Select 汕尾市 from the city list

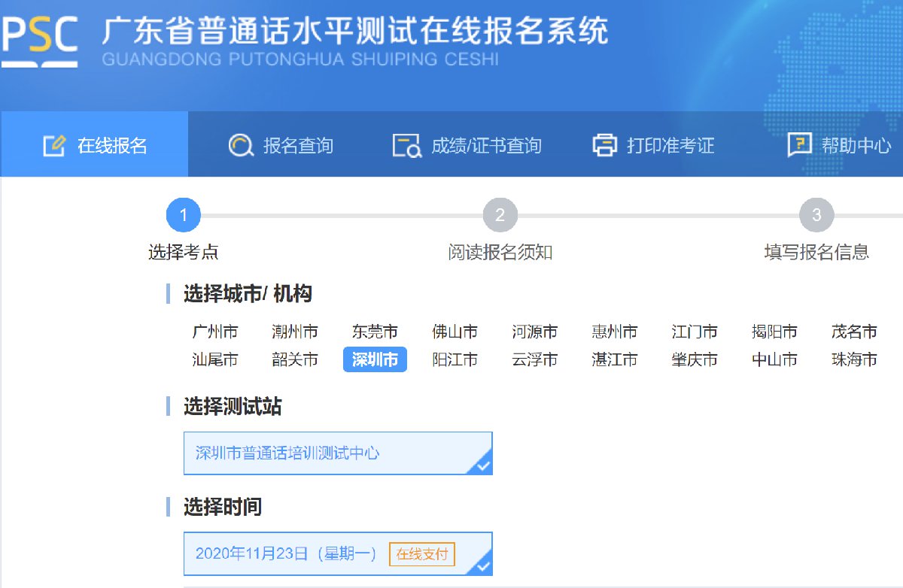point(215,360)
